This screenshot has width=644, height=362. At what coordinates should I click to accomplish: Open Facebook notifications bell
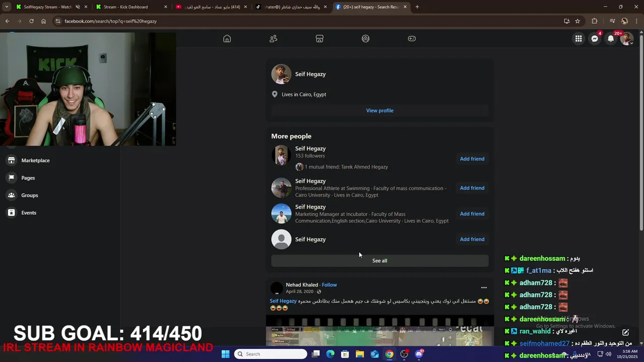coord(611,39)
